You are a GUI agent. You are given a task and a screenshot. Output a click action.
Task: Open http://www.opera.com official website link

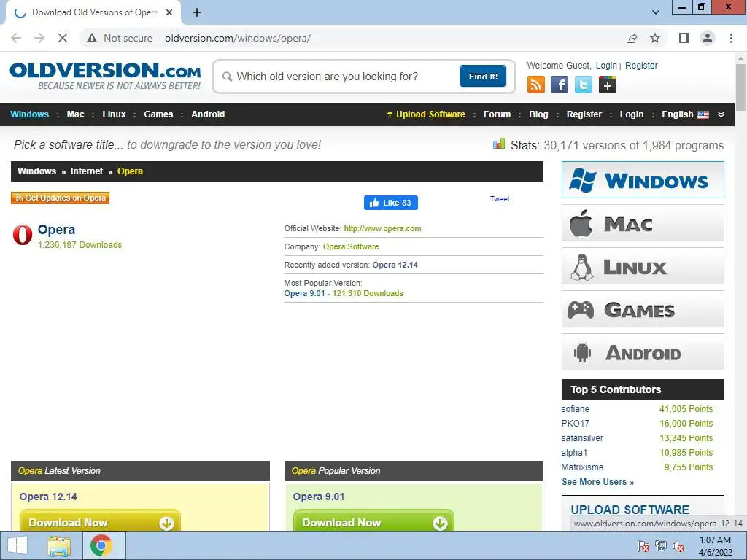(x=382, y=228)
